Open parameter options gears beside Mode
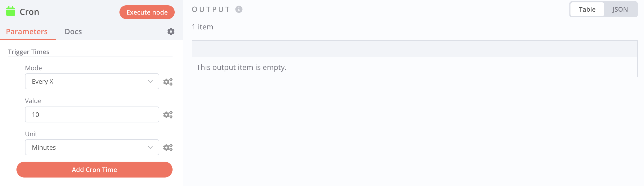This screenshot has width=644, height=186. 168,82
